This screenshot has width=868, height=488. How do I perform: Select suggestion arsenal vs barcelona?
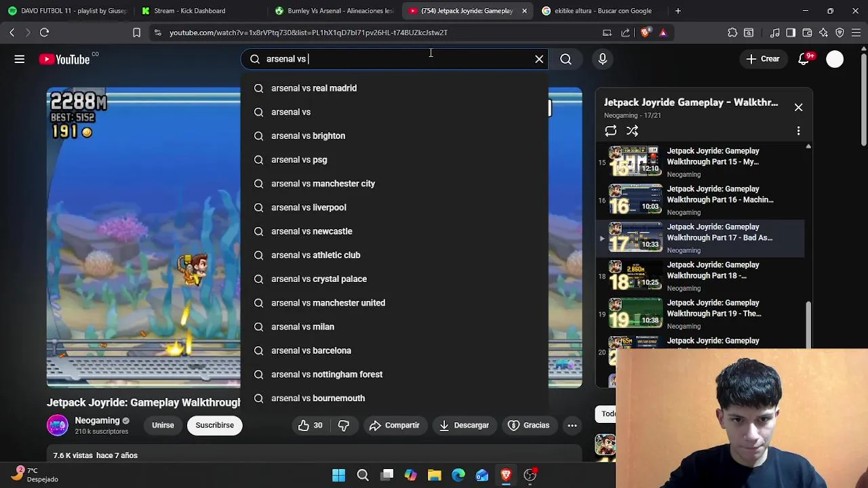pyautogui.click(x=394, y=350)
